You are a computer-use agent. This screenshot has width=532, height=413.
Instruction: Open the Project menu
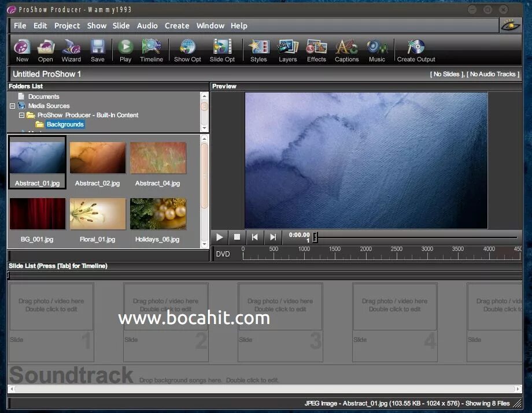(x=66, y=25)
